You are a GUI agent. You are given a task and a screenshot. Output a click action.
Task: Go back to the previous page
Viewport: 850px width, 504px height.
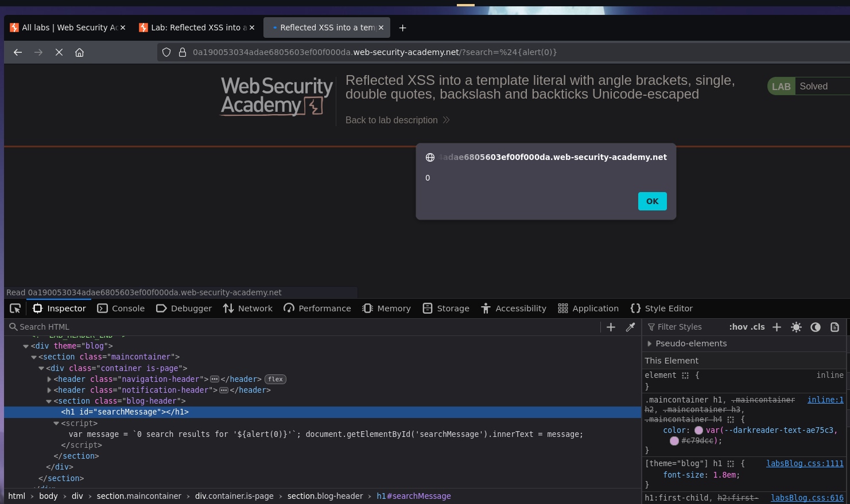point(18,52)
